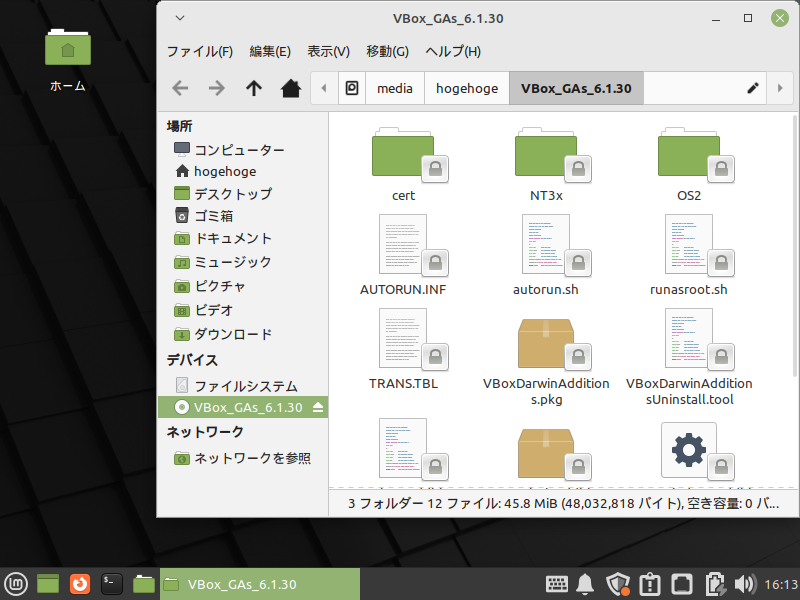
Task: Open ネットワークを参照 in the sidebar
Action: click(243, 459)
